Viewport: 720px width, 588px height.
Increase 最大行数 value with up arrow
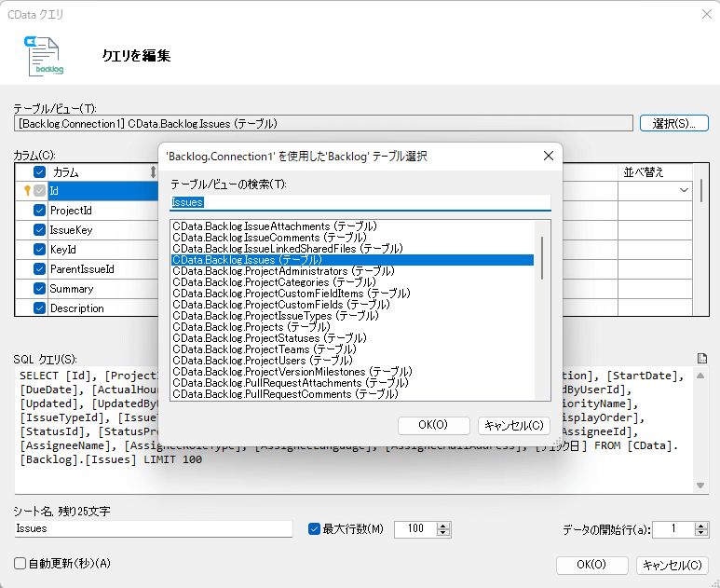click(443, 526)
